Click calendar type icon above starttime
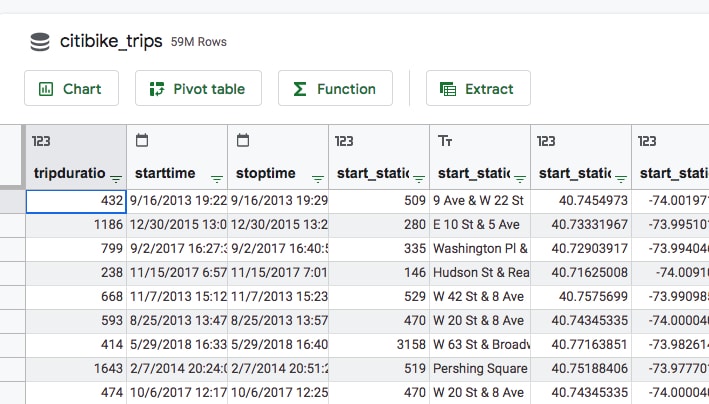Viewport: 709px width, 404px height. (142, 140)
